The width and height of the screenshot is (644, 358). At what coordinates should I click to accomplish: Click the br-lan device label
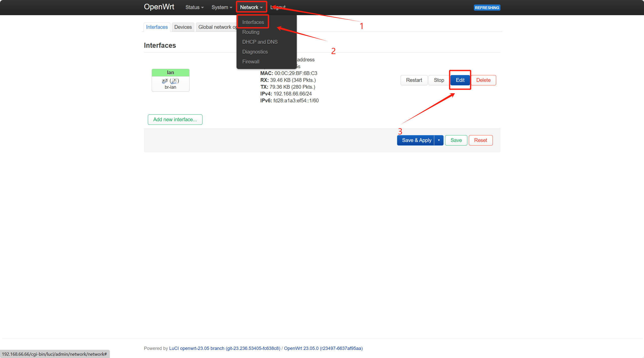pos(170,87)
